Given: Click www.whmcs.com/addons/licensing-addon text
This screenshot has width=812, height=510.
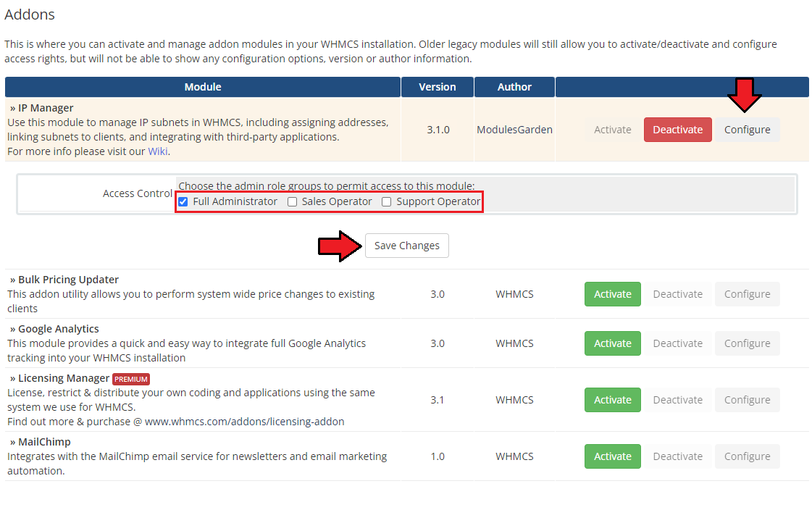Looking at the screenshot, I should coord(244,422).
